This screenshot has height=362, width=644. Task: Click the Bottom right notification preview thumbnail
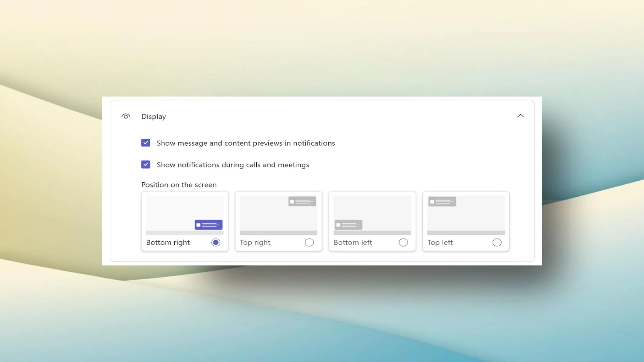coord(184,215)
